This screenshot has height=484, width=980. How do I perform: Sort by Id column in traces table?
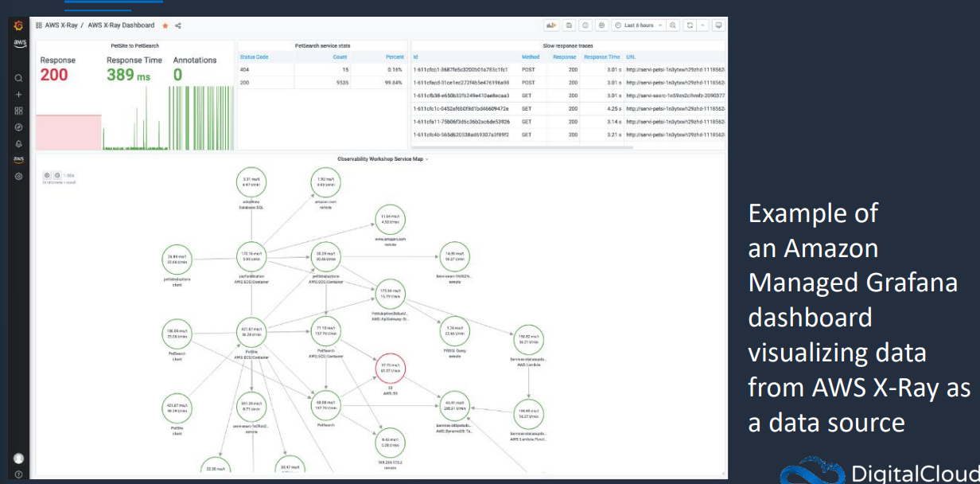415,57
